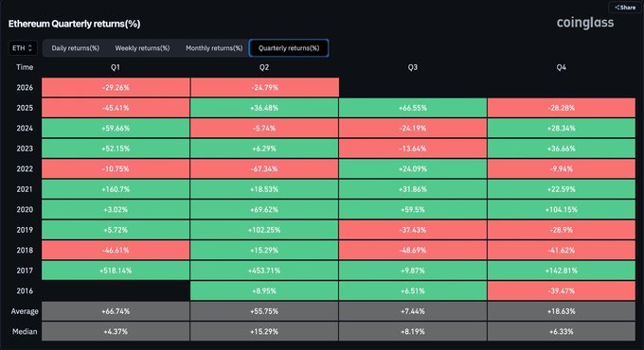Click the 2017 Q1 cell +518.14%
The height and width of the screenshot is (350, 644).
coord(116,271)
